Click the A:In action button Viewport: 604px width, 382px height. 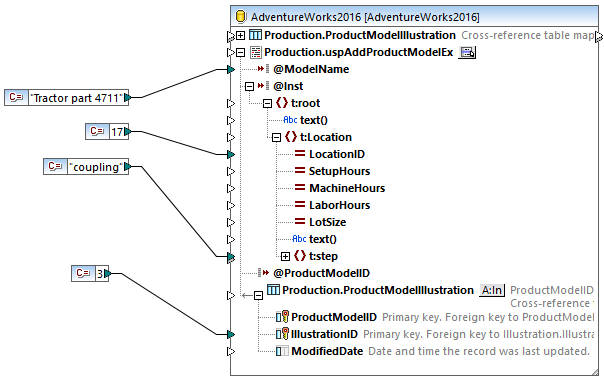tap(492, 290)
